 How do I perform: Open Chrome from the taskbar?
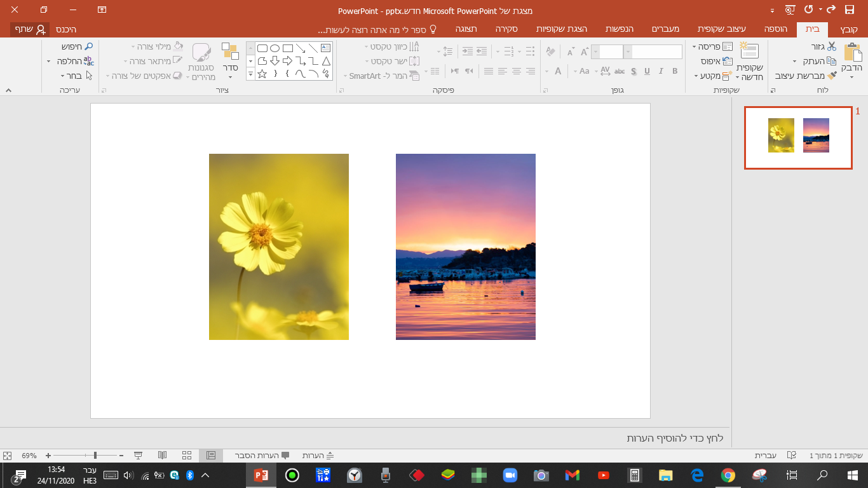click(x=728, y=475)
